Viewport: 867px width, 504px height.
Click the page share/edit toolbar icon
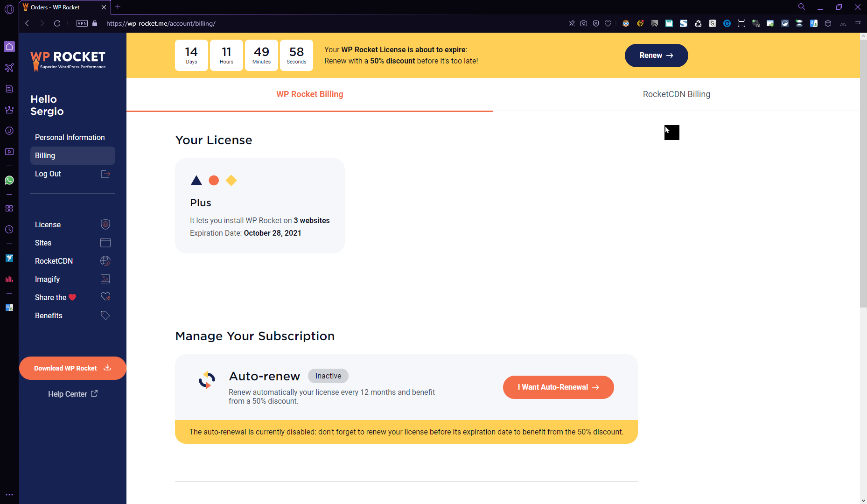[x=572, y=23]
